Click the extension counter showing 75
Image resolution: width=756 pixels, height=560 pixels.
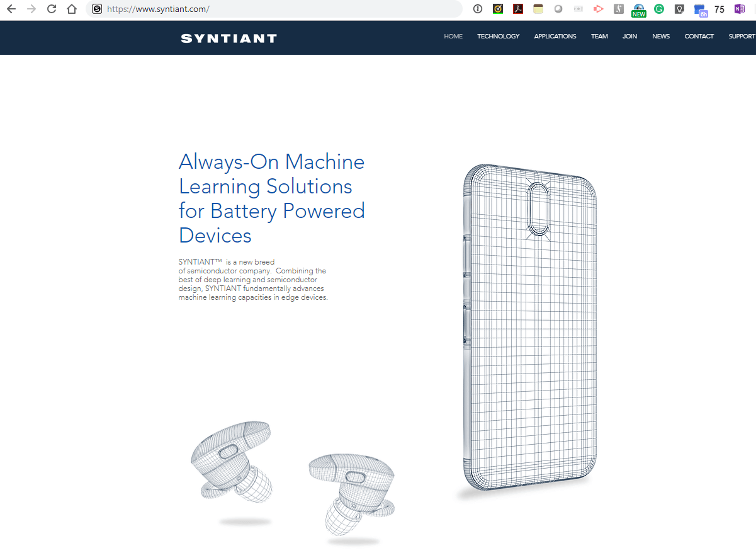click(x=719, y=9)
